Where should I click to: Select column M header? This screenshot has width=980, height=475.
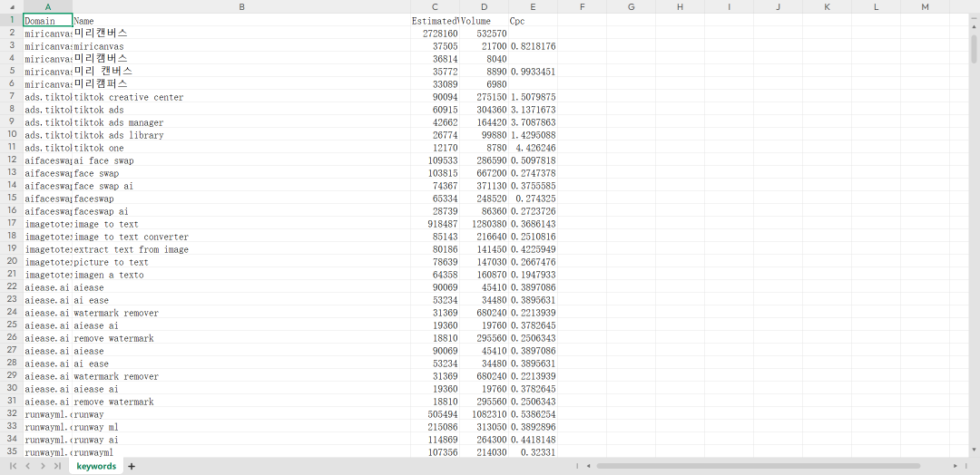(925, 7)
